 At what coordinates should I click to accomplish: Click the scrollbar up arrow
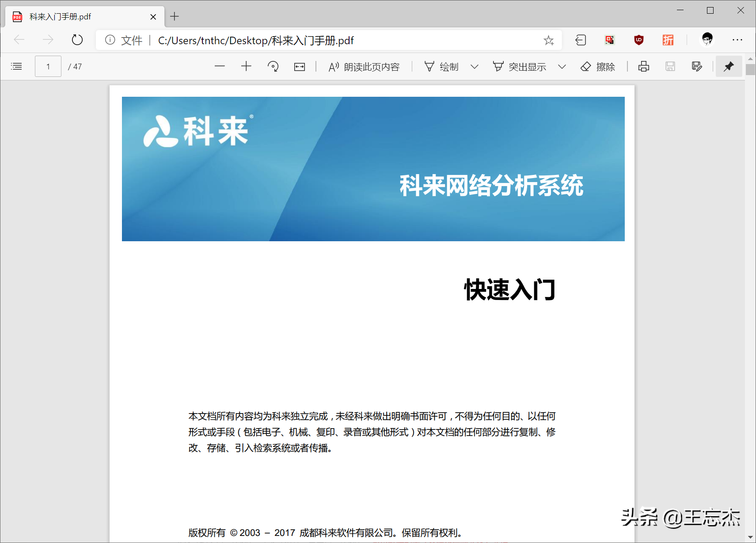[750, 59]
